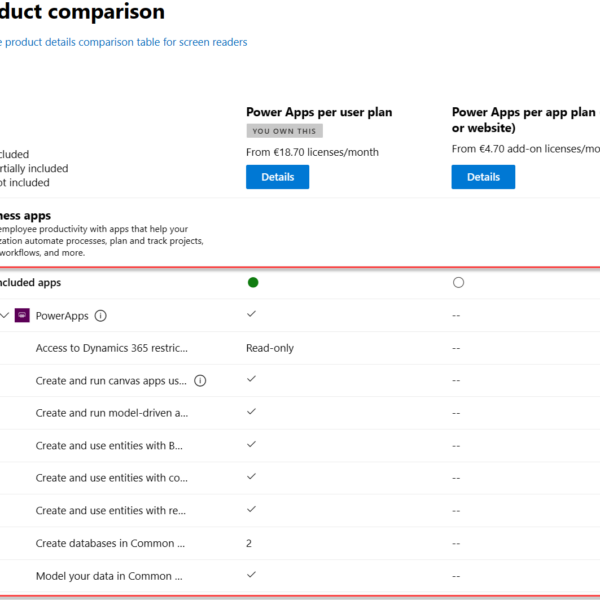Click checkmark in PowerApps row under user plan

[252, 315]
